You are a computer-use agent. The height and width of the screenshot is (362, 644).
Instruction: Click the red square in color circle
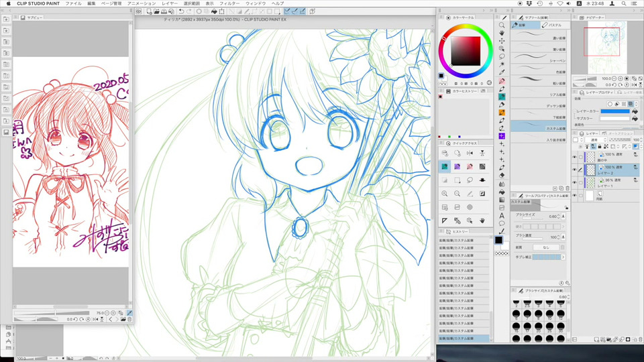click(x=466, y=51)
